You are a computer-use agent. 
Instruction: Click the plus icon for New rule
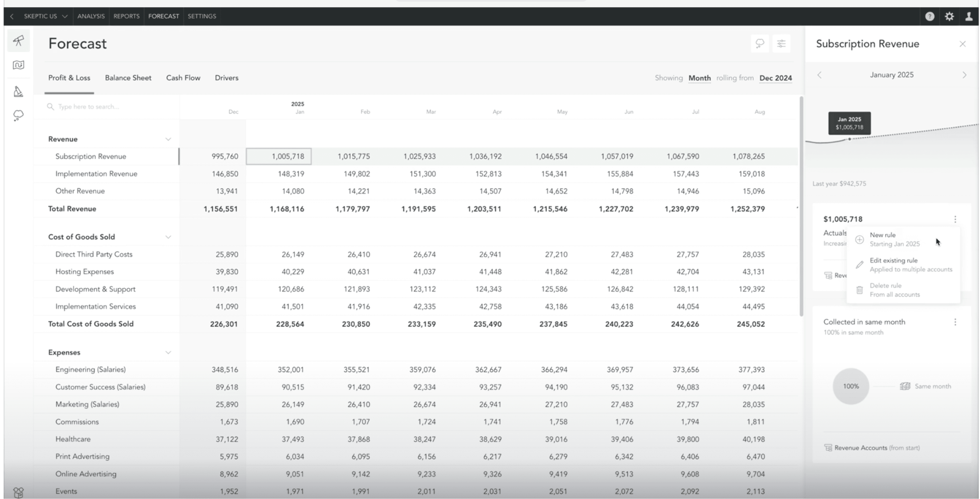(859, 240)
